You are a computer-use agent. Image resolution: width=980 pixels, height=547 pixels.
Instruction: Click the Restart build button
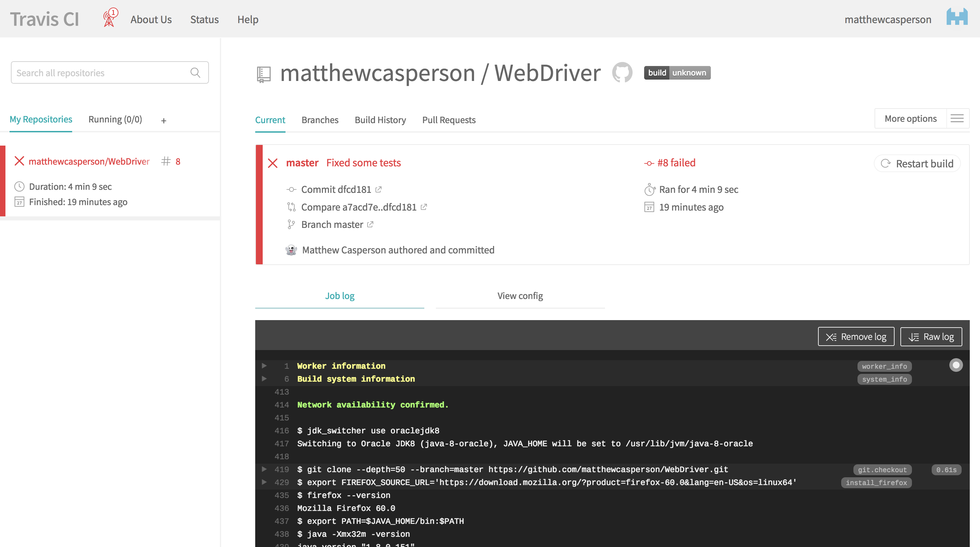(x=917, y=164)
